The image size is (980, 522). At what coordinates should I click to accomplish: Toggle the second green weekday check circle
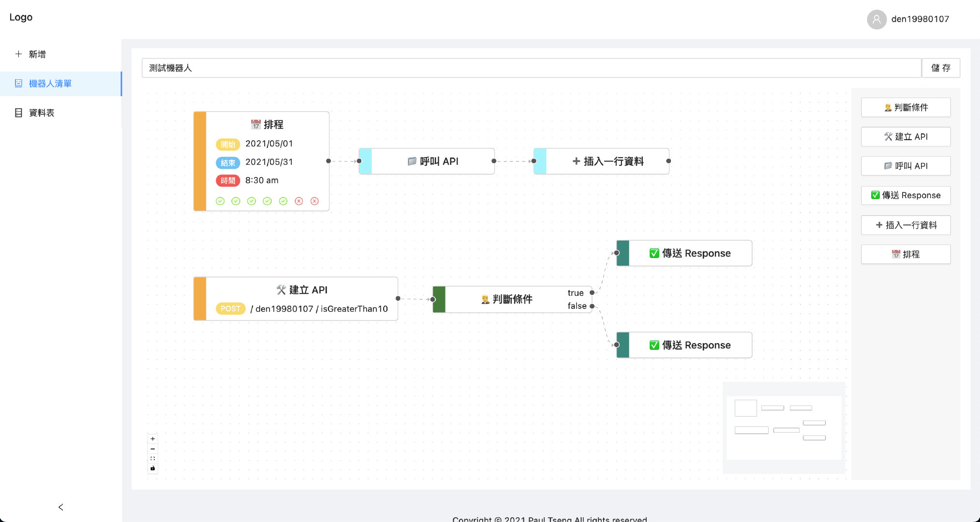point(236,201)
